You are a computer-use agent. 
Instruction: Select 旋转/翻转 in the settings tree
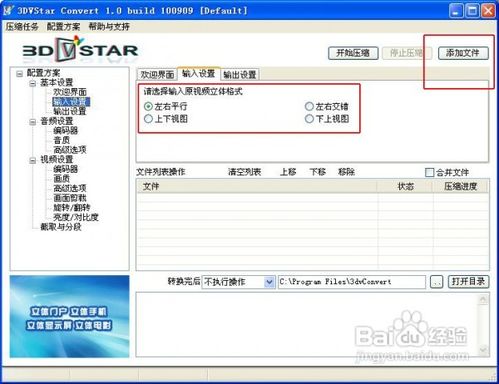pyautogui.click(x=72, y=208)
